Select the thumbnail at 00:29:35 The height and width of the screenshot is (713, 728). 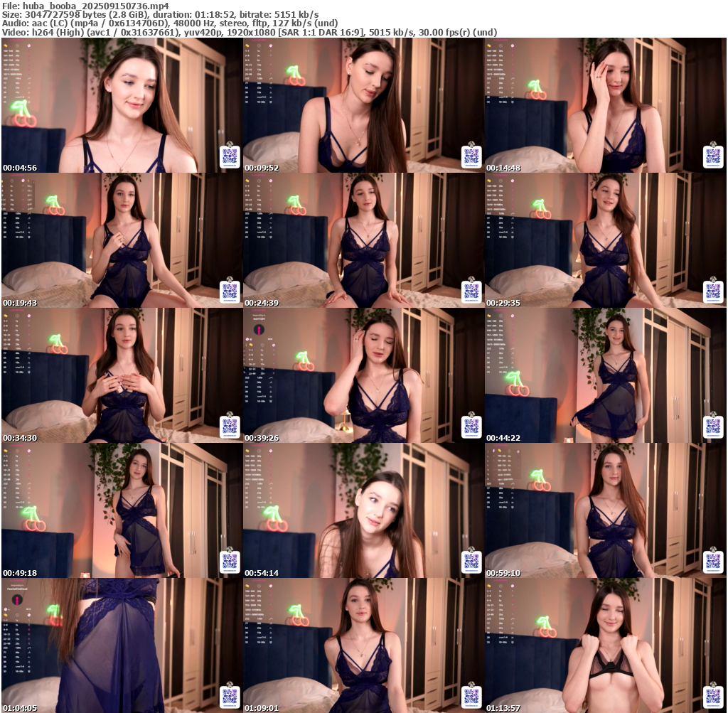605,240
